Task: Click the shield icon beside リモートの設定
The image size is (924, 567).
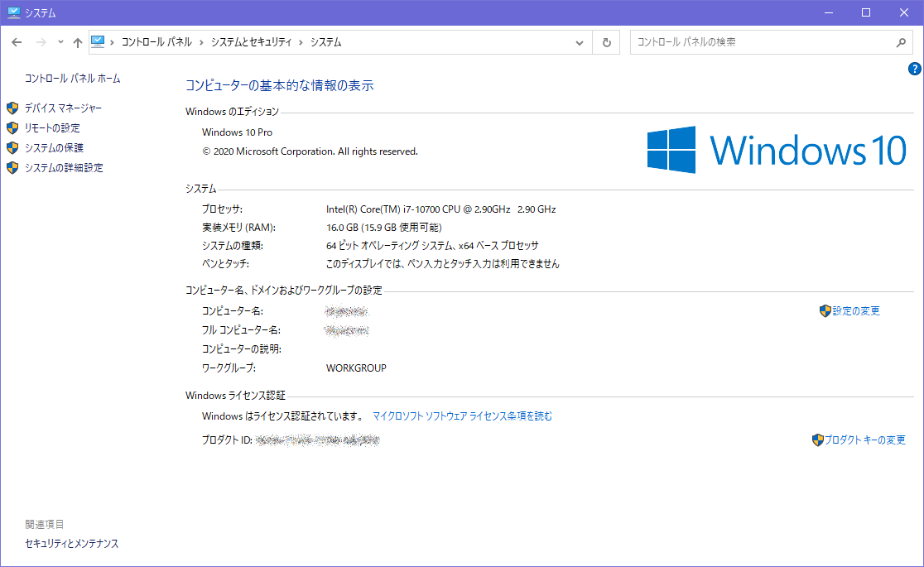Action: click(x=12, y=128)
